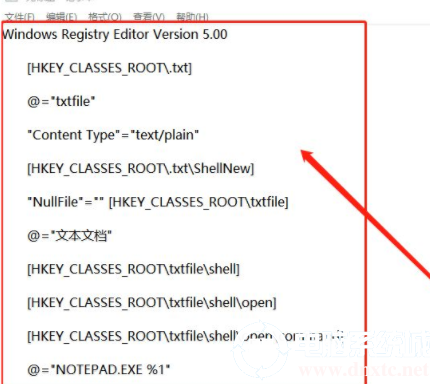The width and height of the screenshot is (430, 384).
Task: Click the txtfile\shell\open] key line
Action: coord(152,303)
